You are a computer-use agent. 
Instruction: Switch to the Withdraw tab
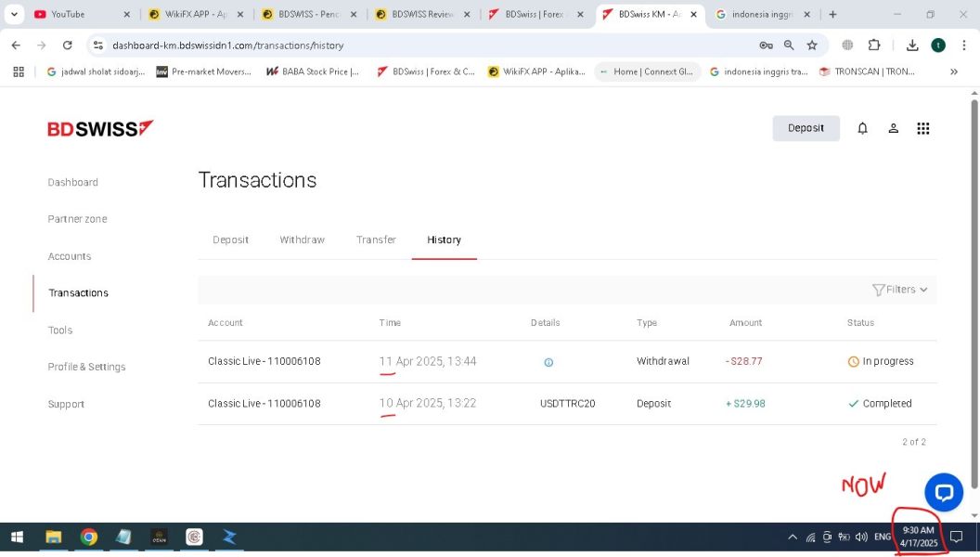pos(302,240)
